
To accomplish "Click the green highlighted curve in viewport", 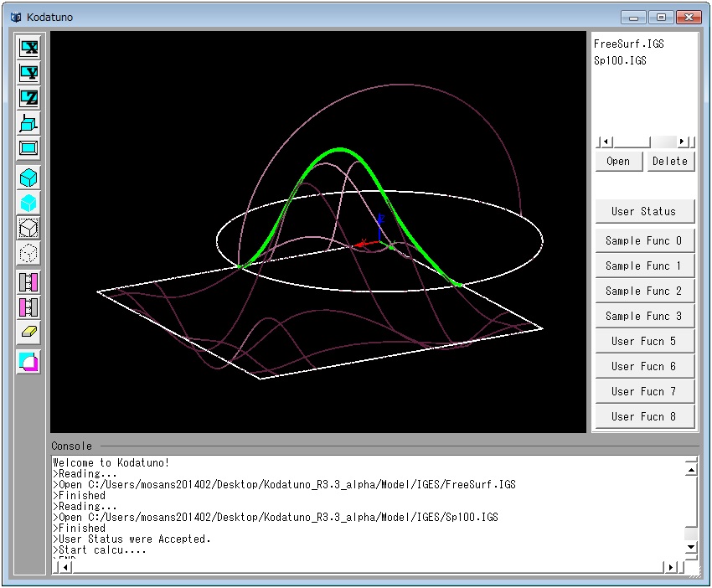I will 341,150.
